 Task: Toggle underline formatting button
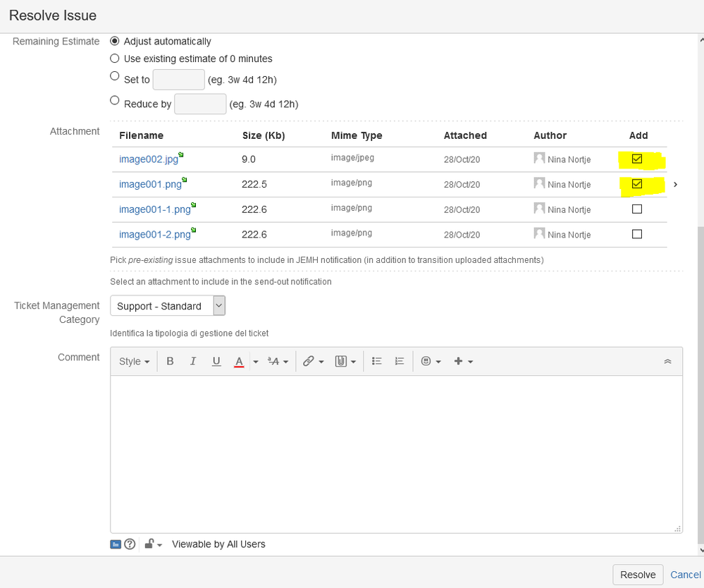(216, 361)
